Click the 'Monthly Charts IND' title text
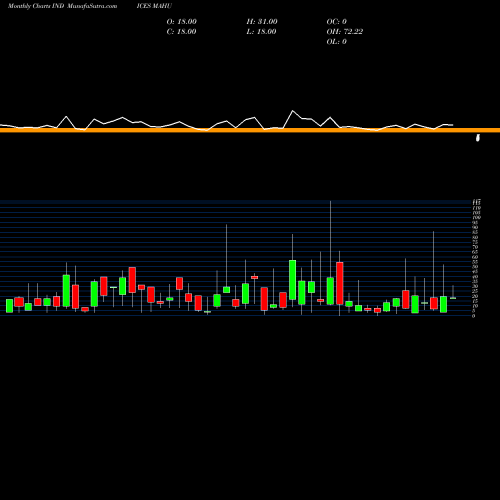This screenshot has height=500, width=500. 36,6
